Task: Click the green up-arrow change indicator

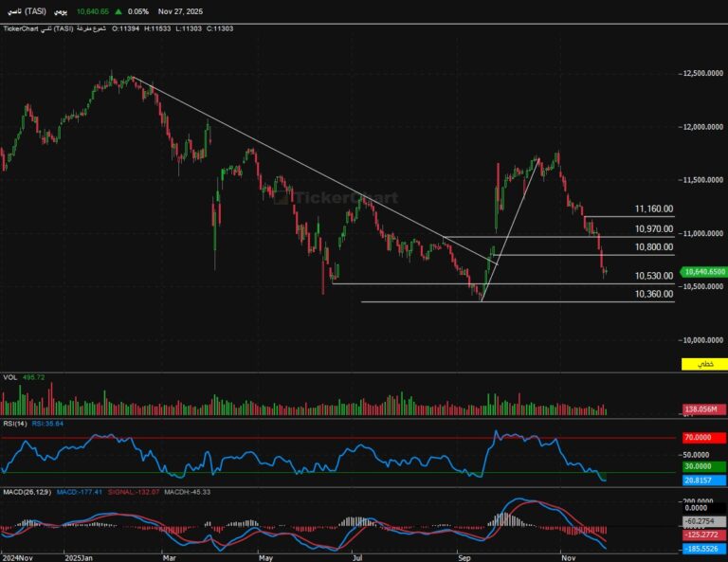Action: click(x=117, y=11)
